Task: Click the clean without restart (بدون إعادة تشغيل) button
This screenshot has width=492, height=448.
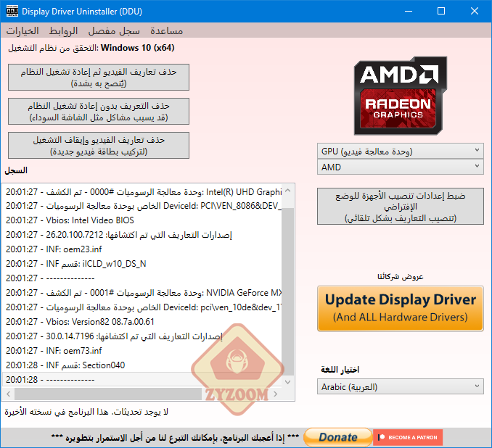Action: 99,112
